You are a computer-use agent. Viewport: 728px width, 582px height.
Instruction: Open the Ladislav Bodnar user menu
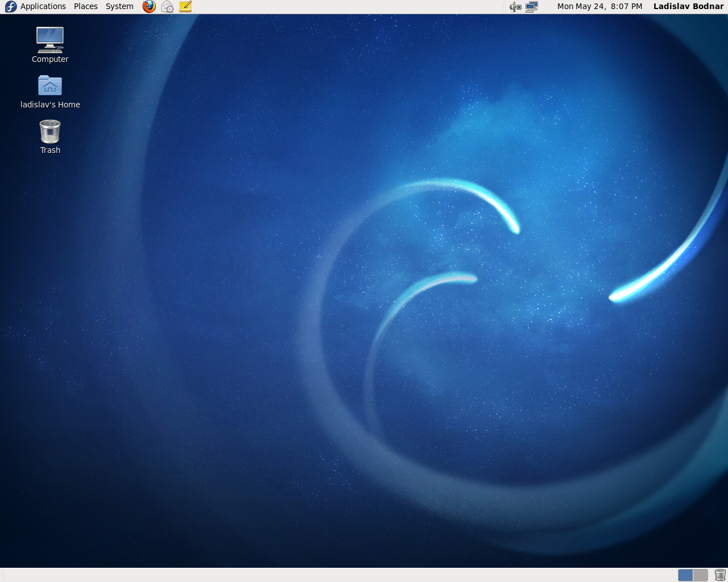688,6
